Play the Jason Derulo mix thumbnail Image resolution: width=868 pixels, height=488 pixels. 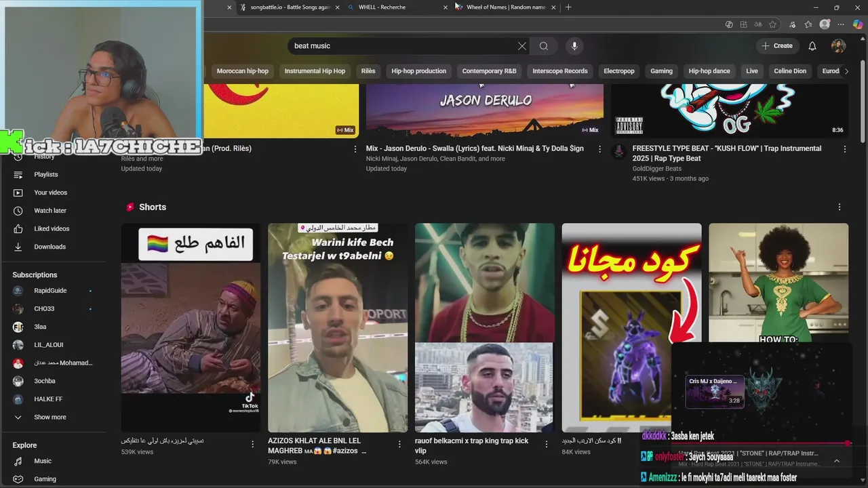point(484,110)
